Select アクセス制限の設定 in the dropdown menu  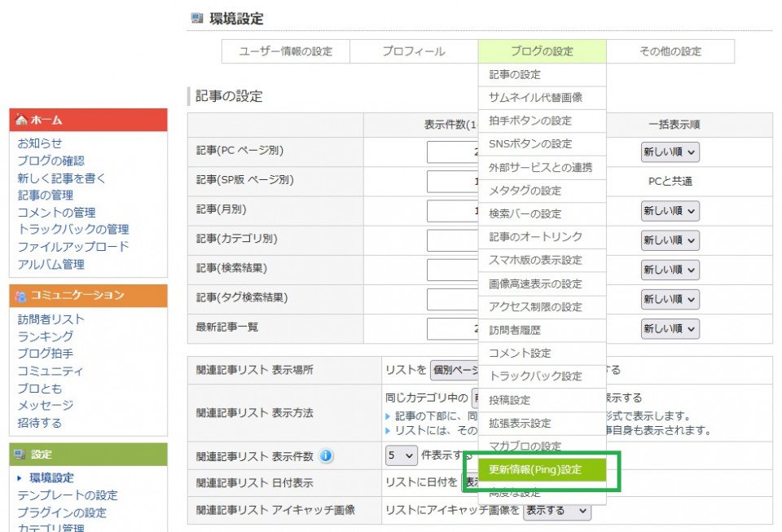535,307
